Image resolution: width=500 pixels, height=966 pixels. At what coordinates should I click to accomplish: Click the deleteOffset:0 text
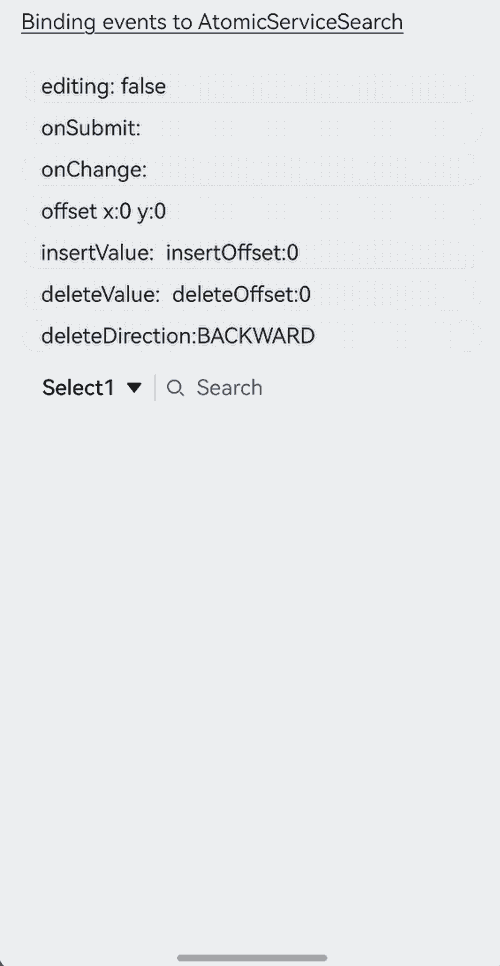click(241, 295)
